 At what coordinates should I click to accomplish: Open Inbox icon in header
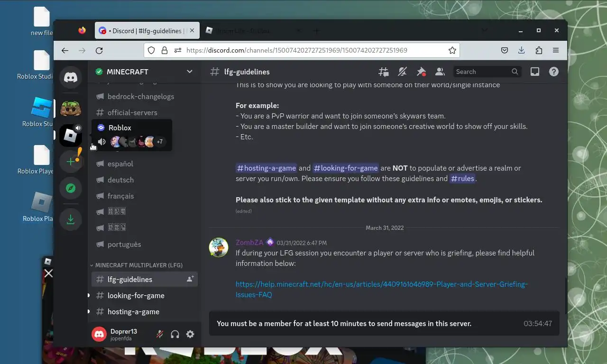click(535, 72)
